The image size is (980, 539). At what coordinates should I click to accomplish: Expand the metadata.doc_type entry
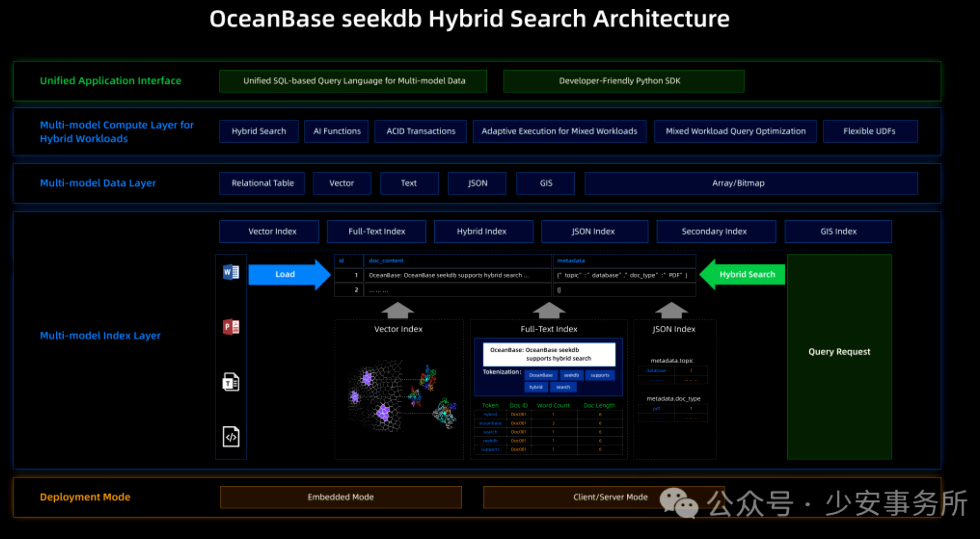click(673, 398)
